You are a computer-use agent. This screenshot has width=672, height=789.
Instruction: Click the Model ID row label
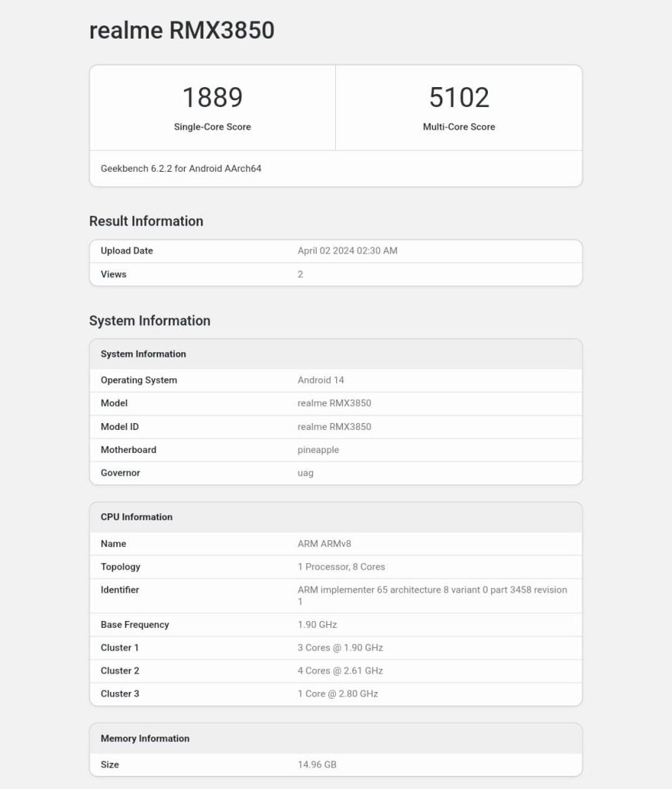[119, 427]
